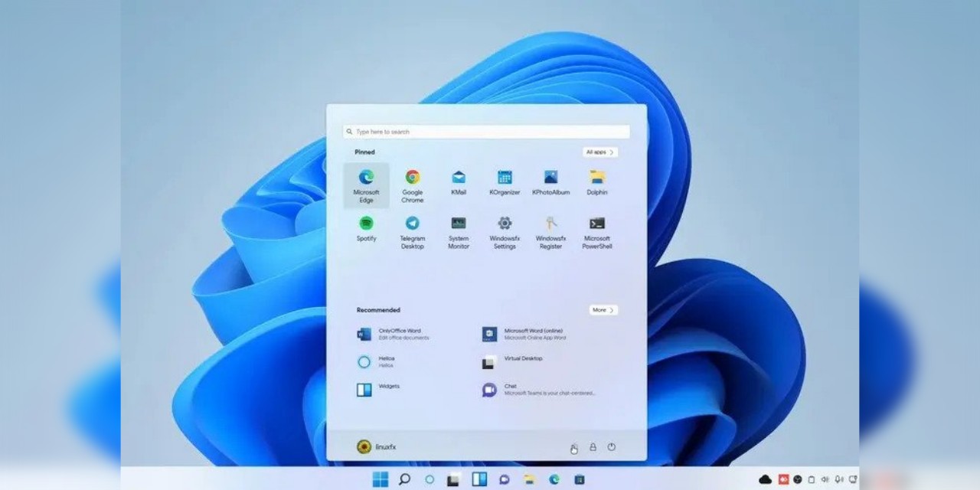Open Dolphin file manager

[x=596, y=182]
